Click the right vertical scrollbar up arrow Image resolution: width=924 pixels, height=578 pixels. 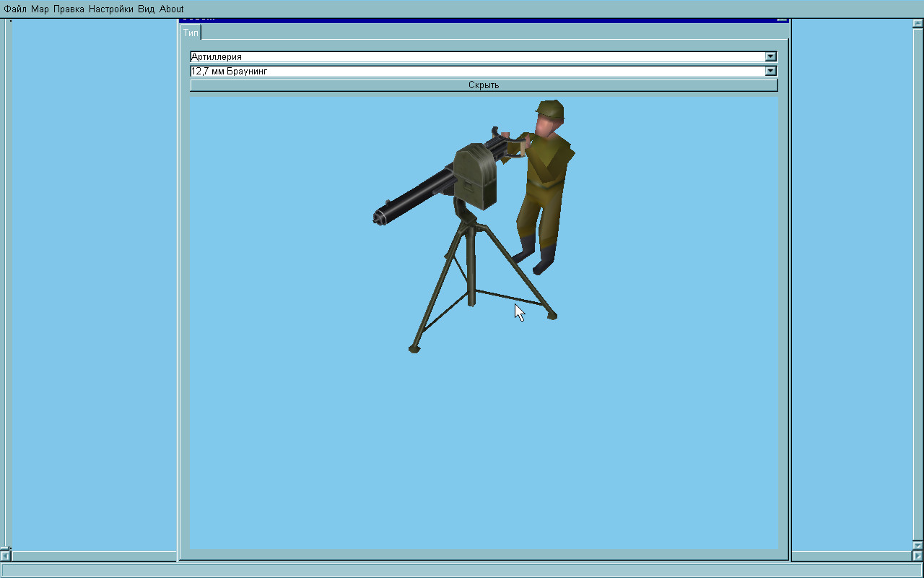[918, 23]
